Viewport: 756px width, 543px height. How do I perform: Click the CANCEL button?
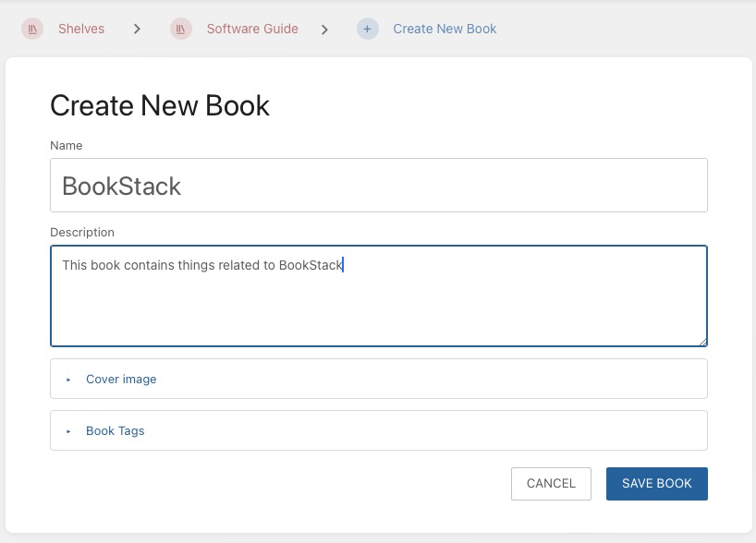[551, 483]
